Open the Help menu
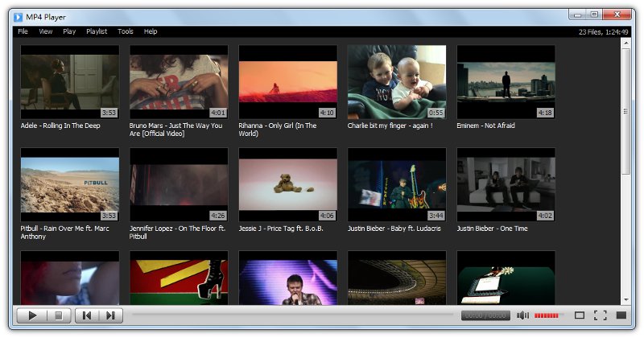The height and width of the screenshot is (338, 644). coord(151,31)
